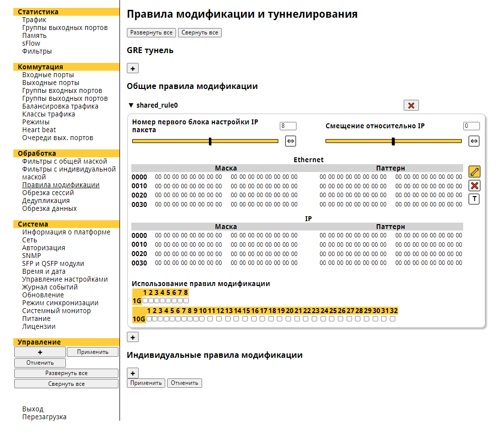The height and width of the screenshot is (433, 504).
Task: Open the sFlow statistics page
Action: click(x=31, y=43)
